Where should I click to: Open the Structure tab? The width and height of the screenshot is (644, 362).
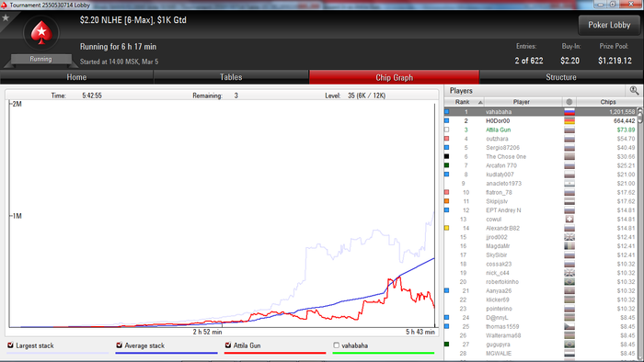pyautogui.click(x=561, y=77)
